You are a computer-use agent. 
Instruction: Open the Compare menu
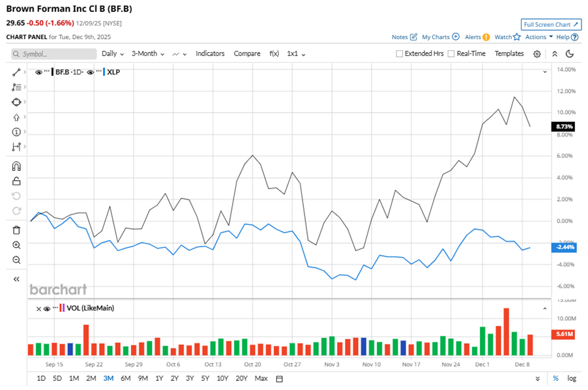pos(247,53)
